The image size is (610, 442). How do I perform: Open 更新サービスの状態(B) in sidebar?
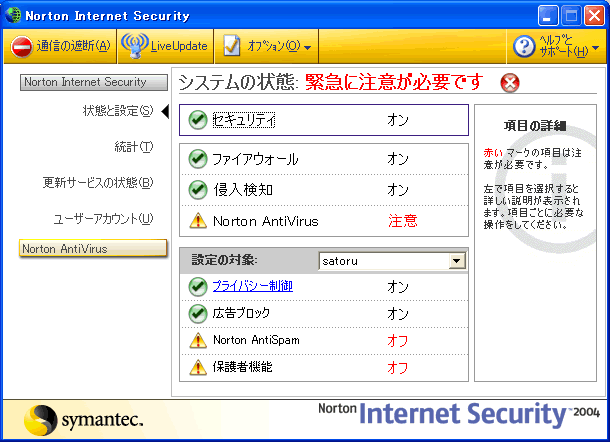click(98, 182)
